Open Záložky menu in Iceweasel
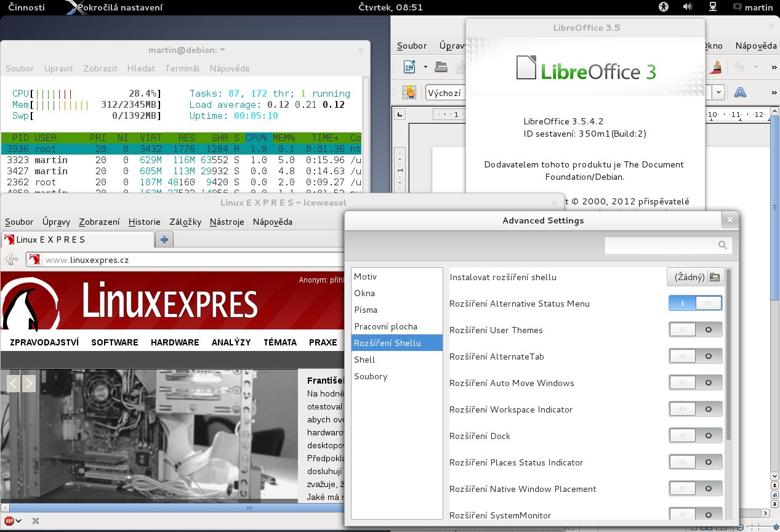This screenshot has height=532, width=780. (185, 222)
